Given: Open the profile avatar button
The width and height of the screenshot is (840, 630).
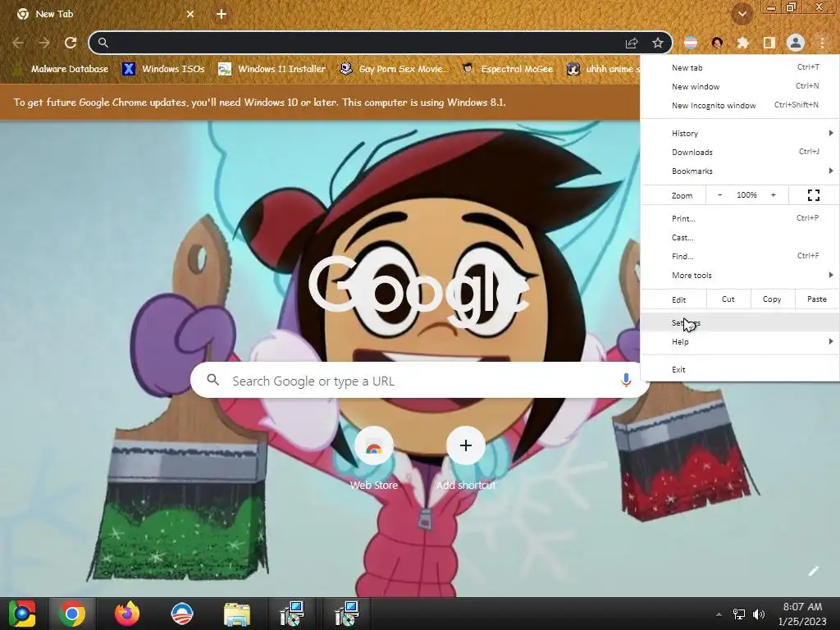Looking at the screenshot, I should click(x=796, y=43).
